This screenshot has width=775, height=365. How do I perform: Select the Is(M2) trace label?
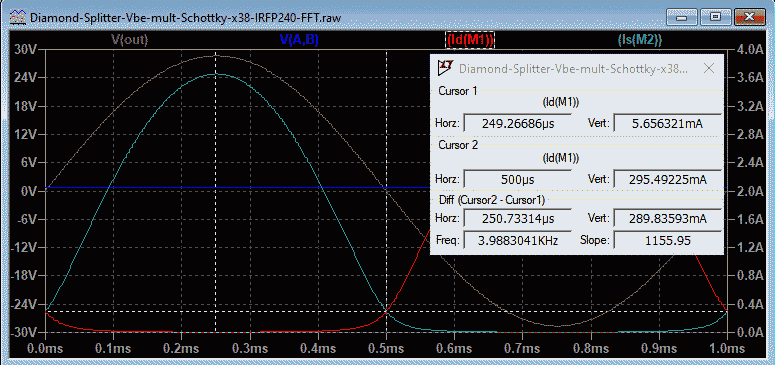(640, 41)
